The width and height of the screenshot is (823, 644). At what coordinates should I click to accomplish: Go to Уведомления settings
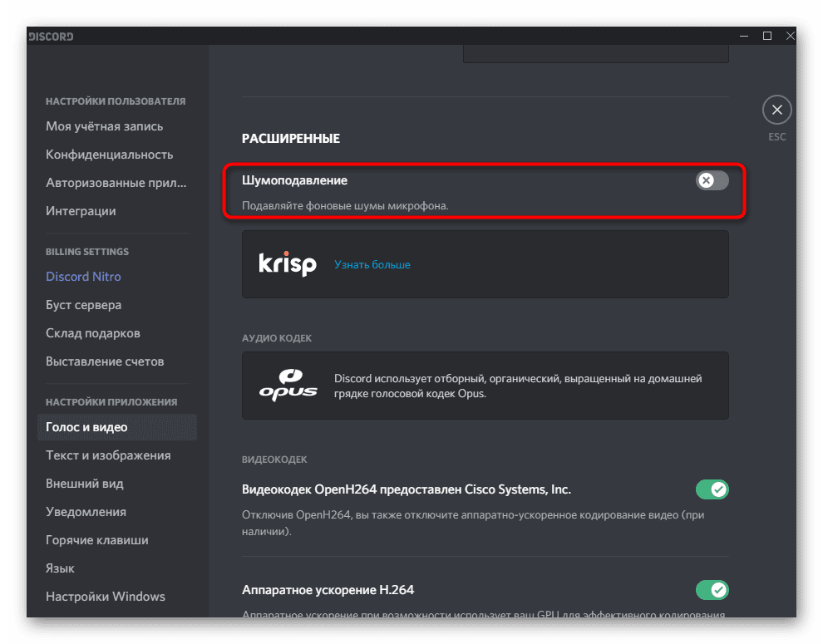(86, 512)
